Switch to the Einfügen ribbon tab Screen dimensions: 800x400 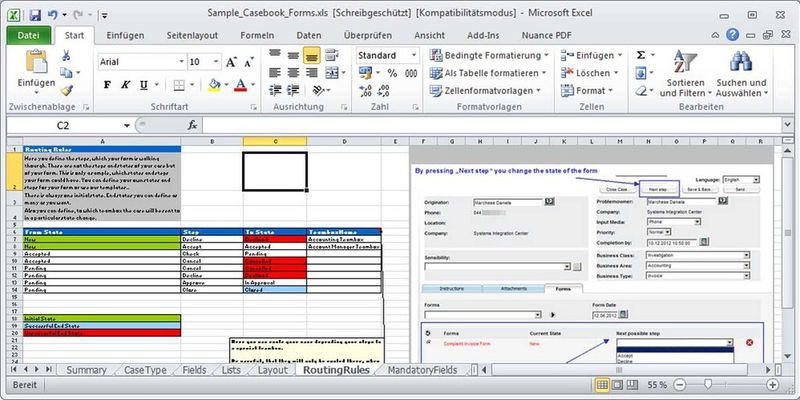click(x=125, y=35)
